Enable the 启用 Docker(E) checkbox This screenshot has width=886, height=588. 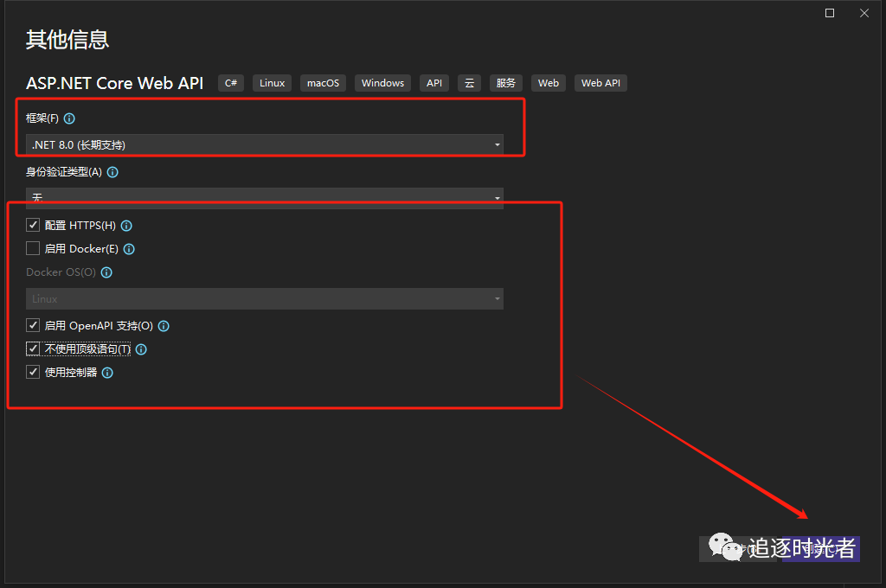33,248
